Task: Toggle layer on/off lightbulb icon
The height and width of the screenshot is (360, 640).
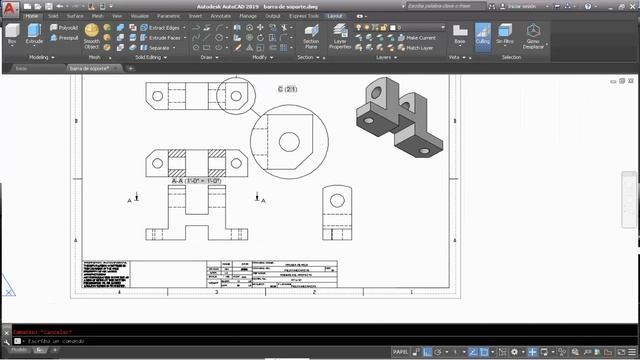Action: pyautogui.click(x=358, y=27)
